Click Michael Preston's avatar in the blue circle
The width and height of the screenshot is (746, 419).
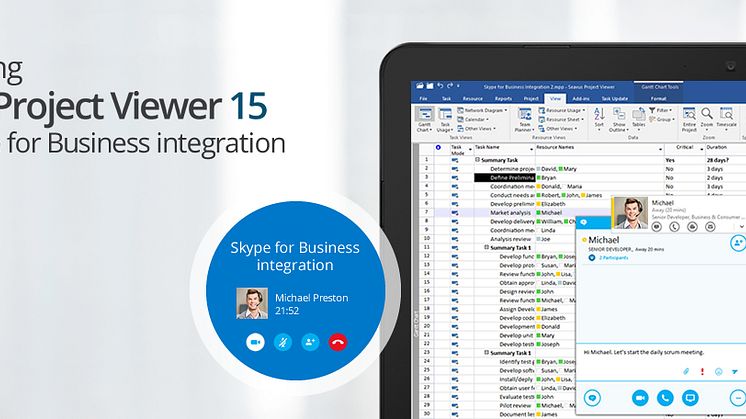[252, 303]
